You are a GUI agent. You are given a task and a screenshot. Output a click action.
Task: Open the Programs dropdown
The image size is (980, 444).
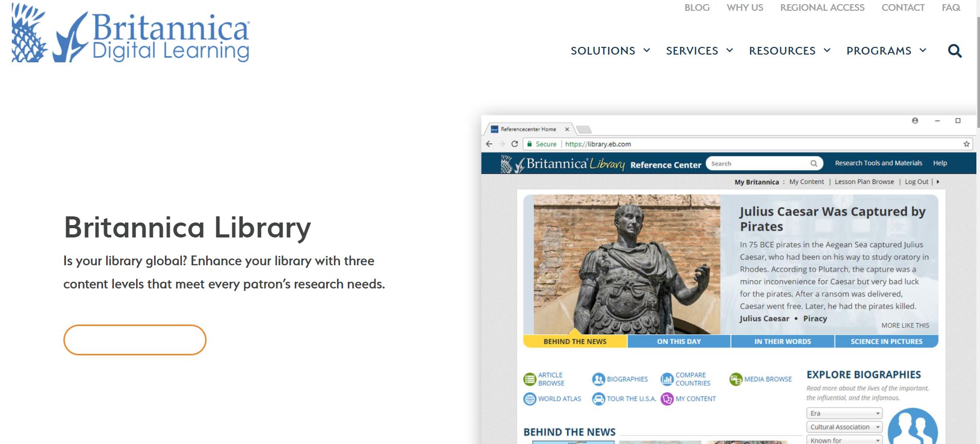click(x=887, y=50)
